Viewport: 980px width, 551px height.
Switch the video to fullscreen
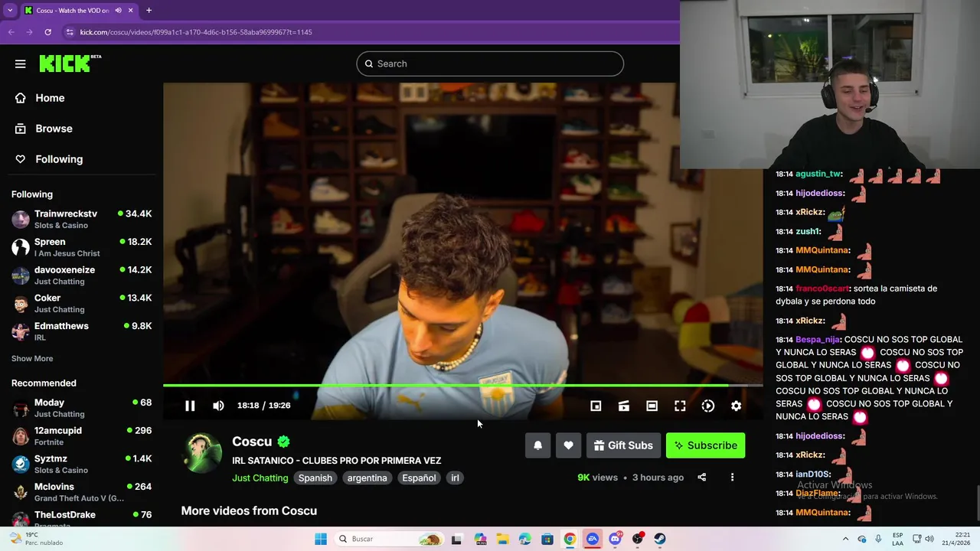[680, 406]
